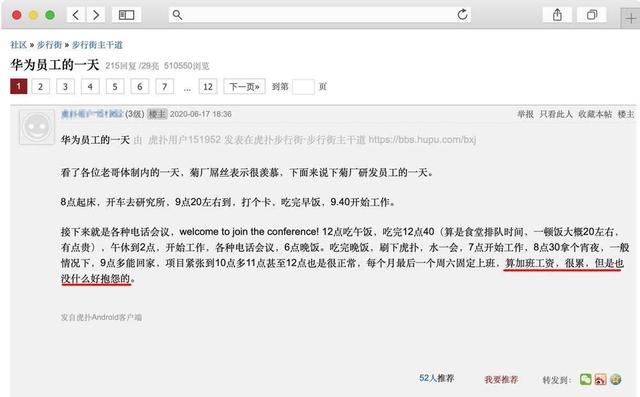The image size is (640, 397).
Task: Click the search magnifier icon in address bar
Action: tap(177, 15)
